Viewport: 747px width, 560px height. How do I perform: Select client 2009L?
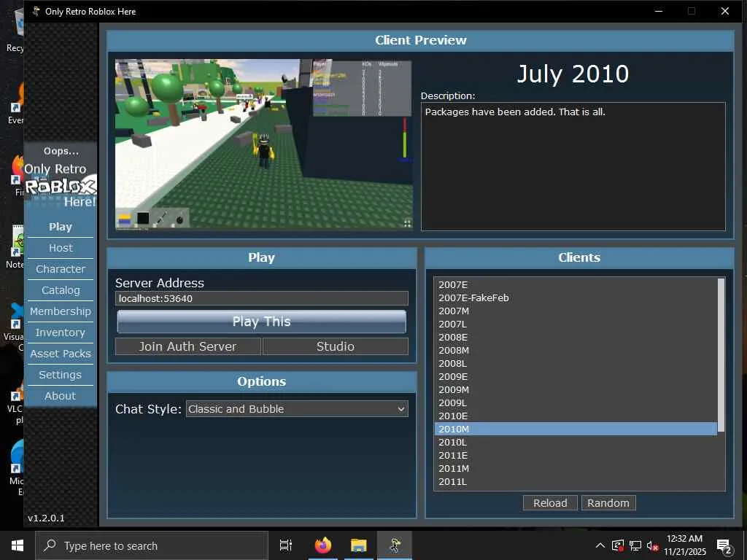(x=576, y=402)
